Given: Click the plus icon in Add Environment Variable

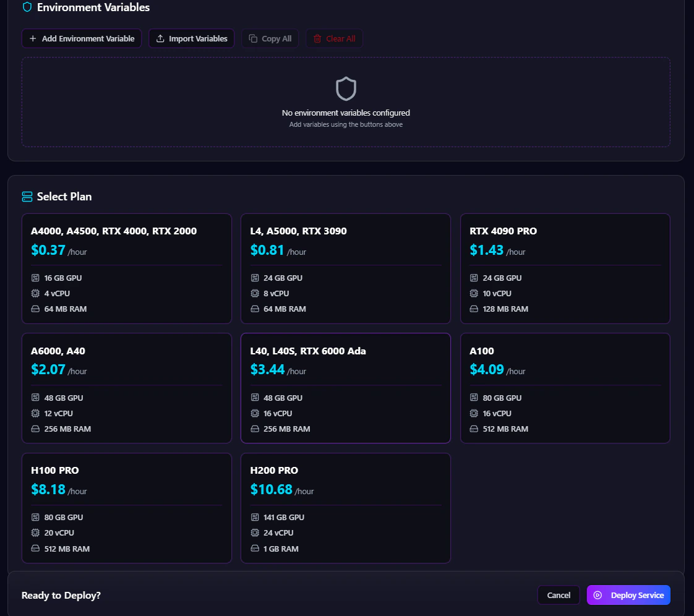Looking at the screenshot, I should 33,38.
